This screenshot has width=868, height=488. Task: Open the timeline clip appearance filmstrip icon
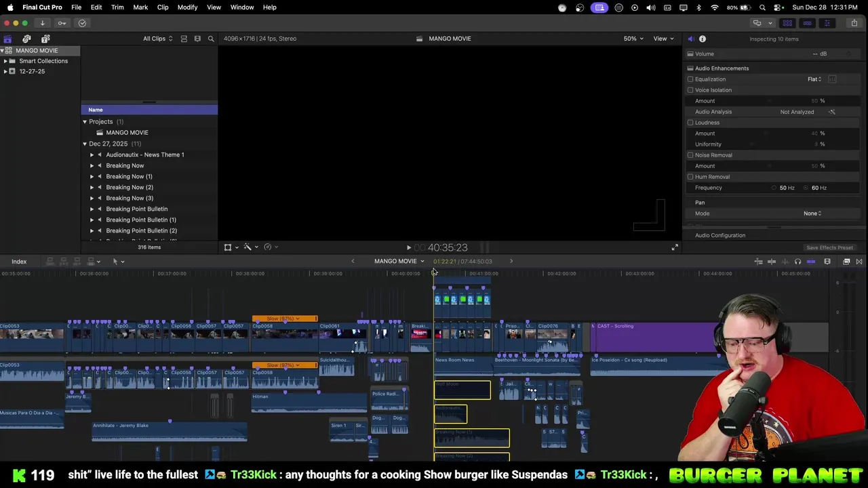click(827, 262)
